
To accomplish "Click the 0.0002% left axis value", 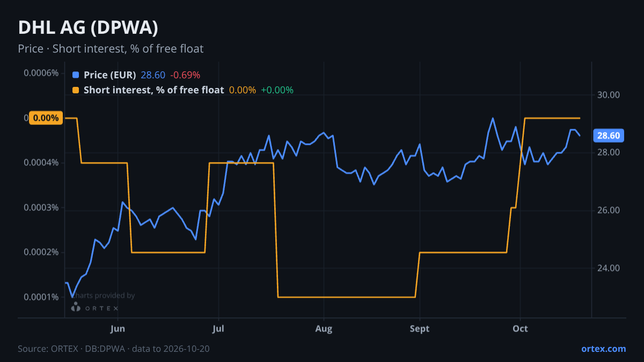I will 41,252.
